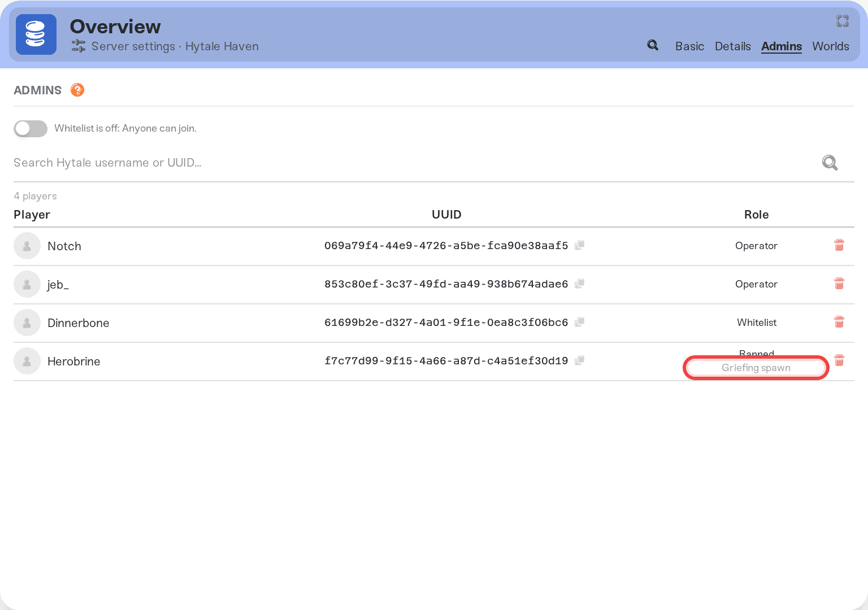
Task: Click the search icon beside username field
Action: click(x=830, y=163)
